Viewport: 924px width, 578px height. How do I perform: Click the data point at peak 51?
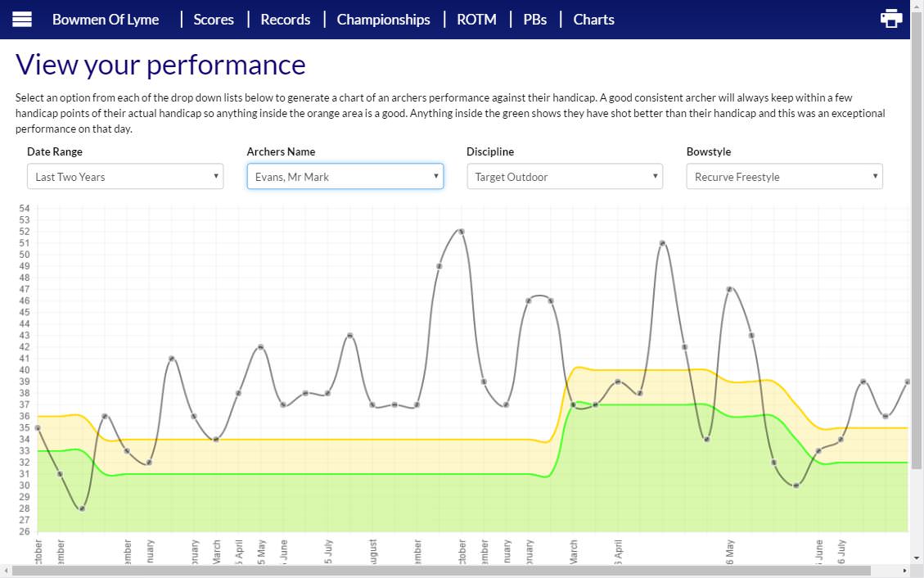coord(662,243)
